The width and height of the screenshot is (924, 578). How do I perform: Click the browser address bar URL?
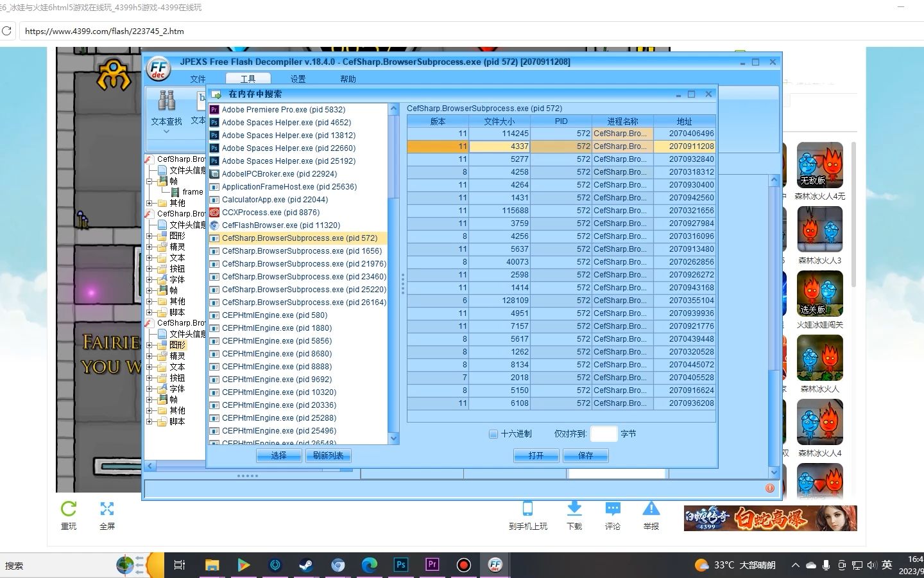105,31
